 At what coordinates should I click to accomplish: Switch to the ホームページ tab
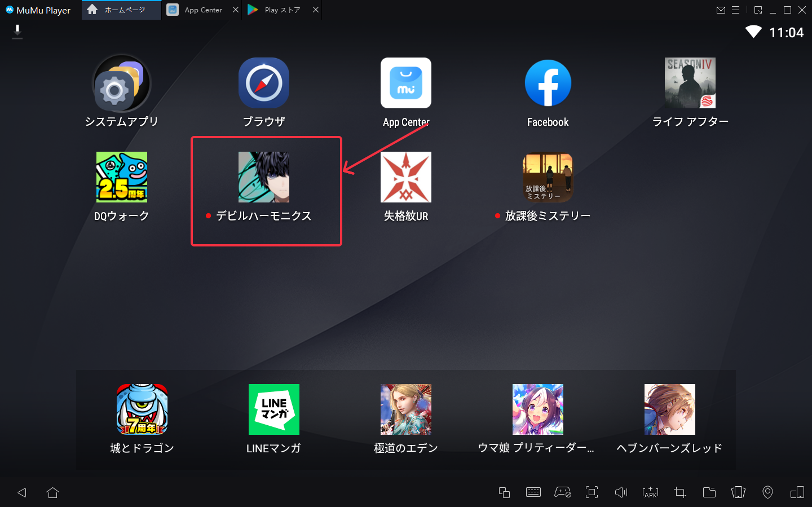tap(121, 10)
